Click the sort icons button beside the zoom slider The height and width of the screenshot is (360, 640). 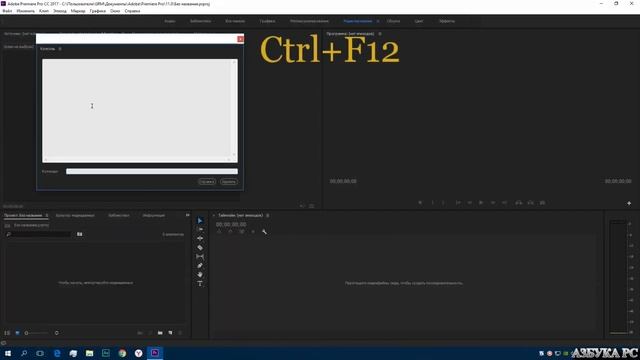pyautogui.click(x=56, y=333)
